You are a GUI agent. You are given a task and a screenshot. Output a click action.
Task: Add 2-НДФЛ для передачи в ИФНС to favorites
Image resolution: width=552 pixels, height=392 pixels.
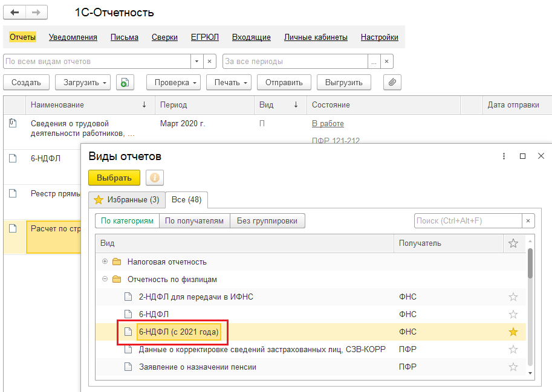(x=513, y=297)
